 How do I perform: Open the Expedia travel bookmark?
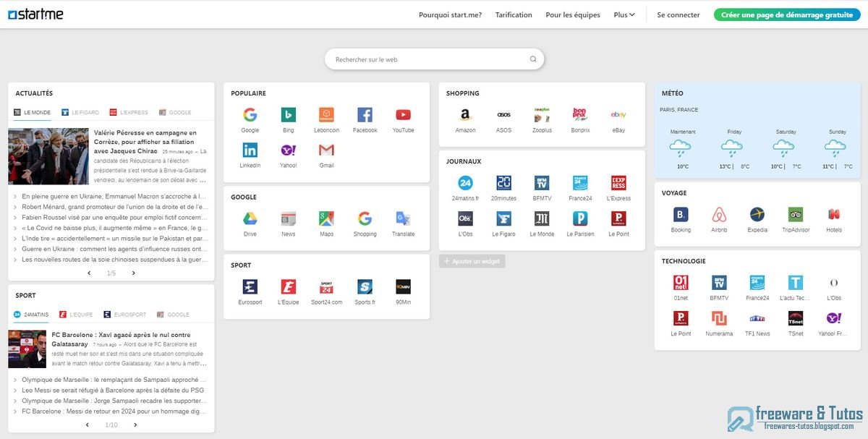(x=757, y=214)
